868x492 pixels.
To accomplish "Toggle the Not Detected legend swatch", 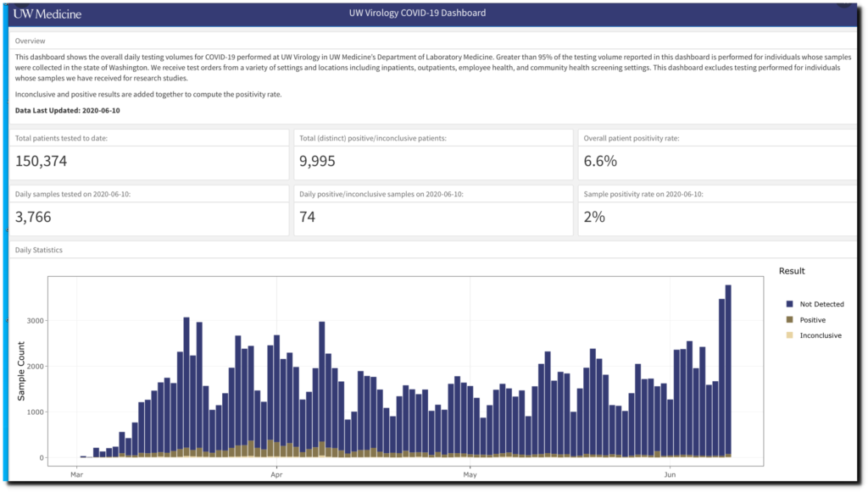I will pos(789,304).
